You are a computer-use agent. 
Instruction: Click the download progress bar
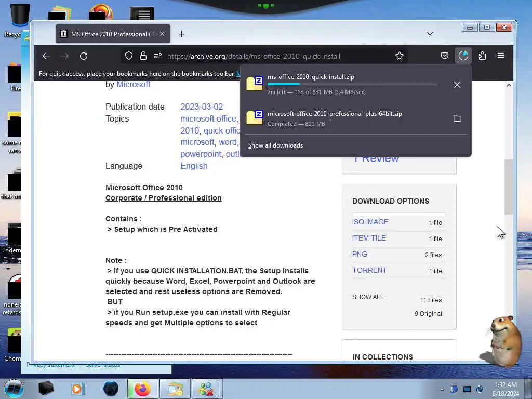[352, 84]
